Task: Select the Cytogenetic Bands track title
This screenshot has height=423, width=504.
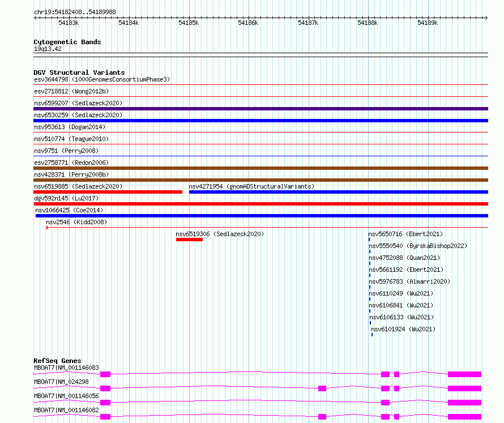Action: point(67,42)
